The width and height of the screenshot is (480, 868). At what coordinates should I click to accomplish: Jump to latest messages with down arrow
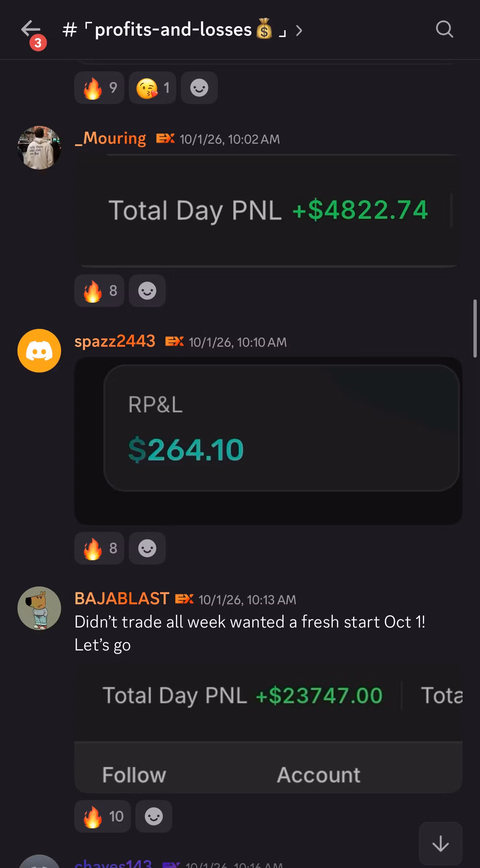coord(440,843)
